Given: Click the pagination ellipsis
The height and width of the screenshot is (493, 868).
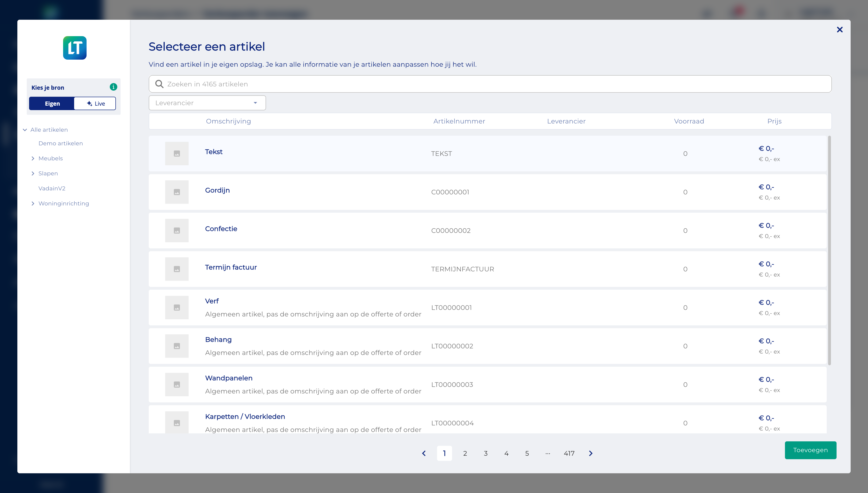Looking at the screenshot, I should point(548,453).
